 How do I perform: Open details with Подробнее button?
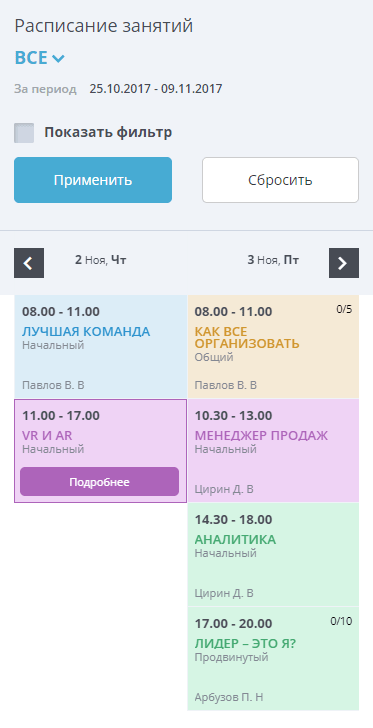coord(99,481)
